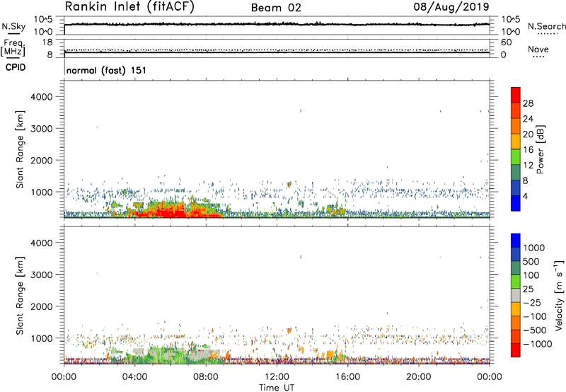Click the '08:00' time tick label

(x=206, y=377)
